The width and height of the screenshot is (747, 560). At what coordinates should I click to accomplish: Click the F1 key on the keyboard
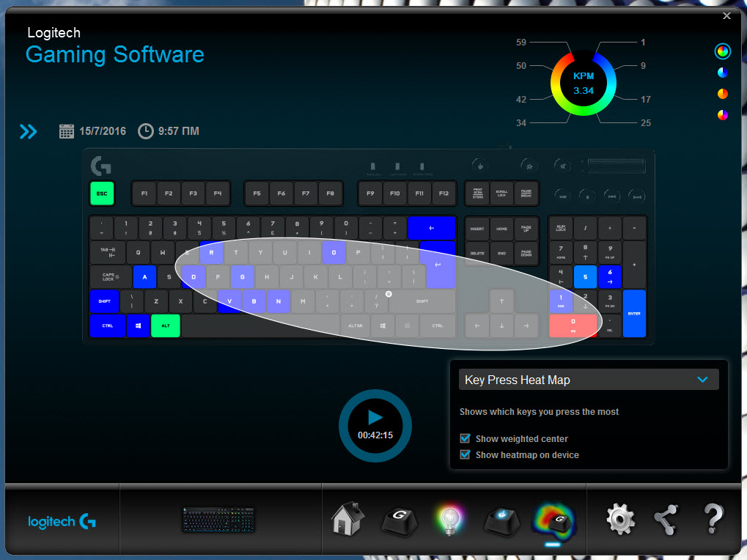pyautogui.click(x=144, y=194)
